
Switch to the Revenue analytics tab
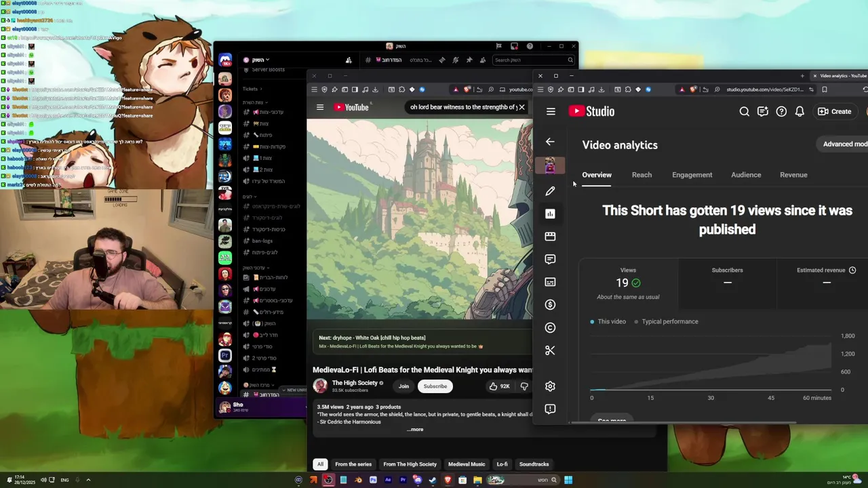click(793, 175)
